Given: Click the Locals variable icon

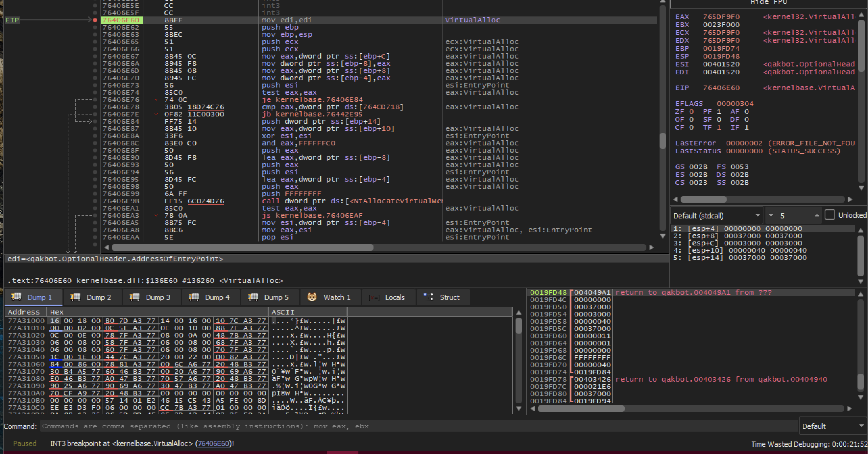Looking at the screenshot, I should point(374,298).
